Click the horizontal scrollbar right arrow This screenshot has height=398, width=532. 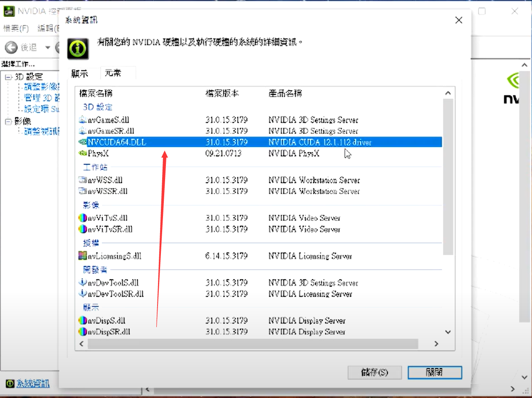pyautogui.click(x=436, y=344)
